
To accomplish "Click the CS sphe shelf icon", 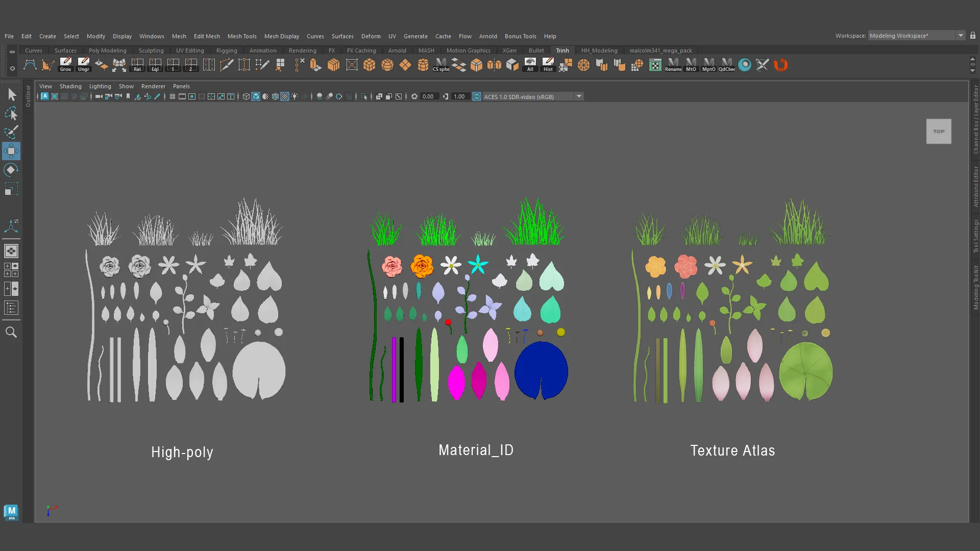I will pyautogui.click(x=441, y=65).
